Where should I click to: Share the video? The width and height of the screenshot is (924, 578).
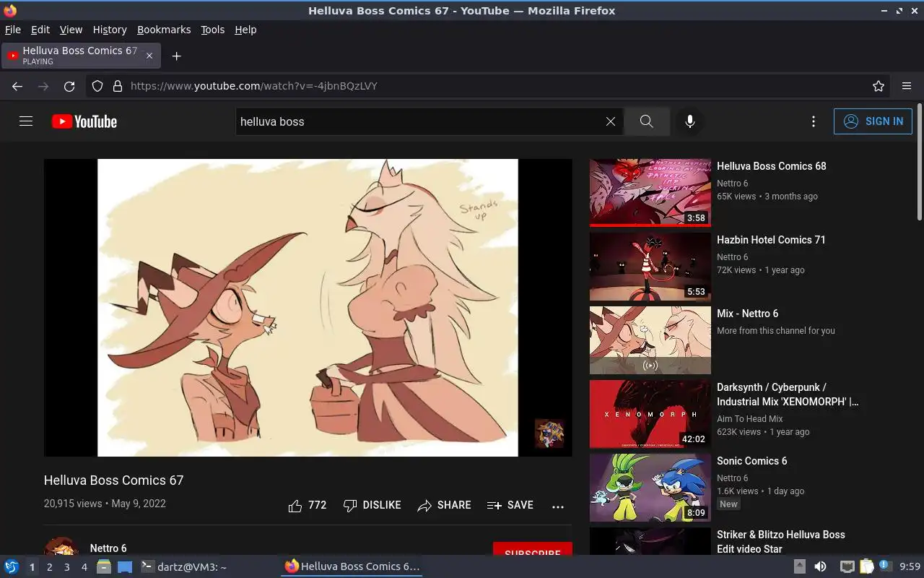(444, 505)
